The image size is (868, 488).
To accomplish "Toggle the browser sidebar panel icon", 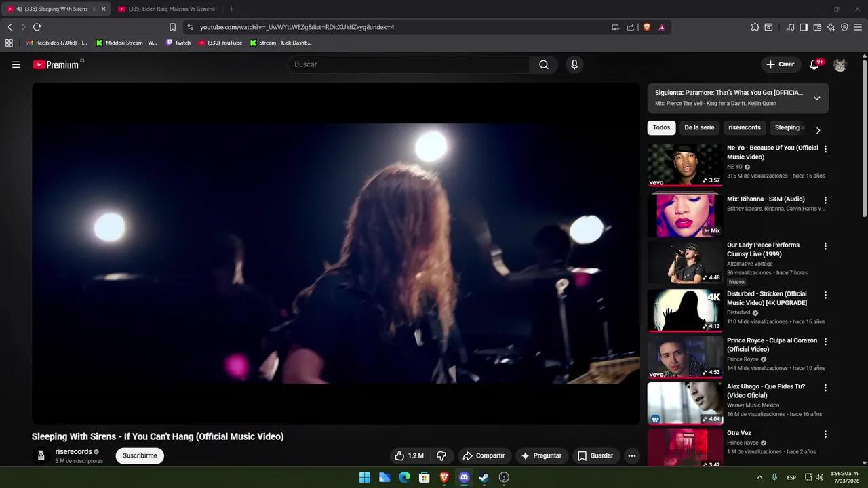I will click(804, 27).
